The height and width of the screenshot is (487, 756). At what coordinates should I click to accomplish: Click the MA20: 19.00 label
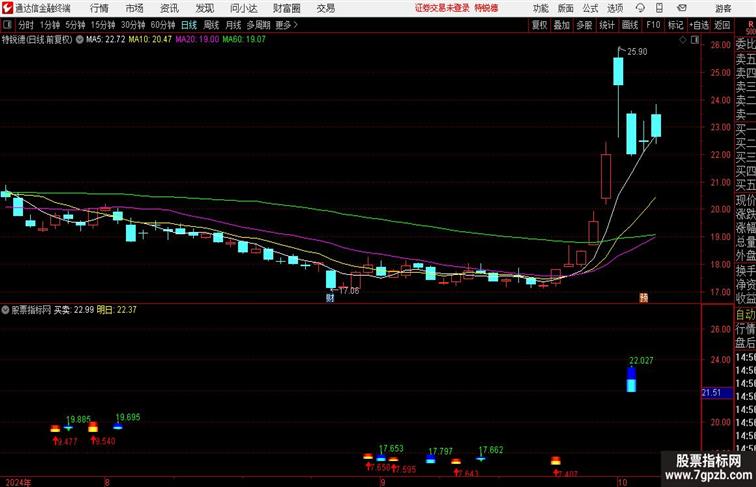pos(197,40)
